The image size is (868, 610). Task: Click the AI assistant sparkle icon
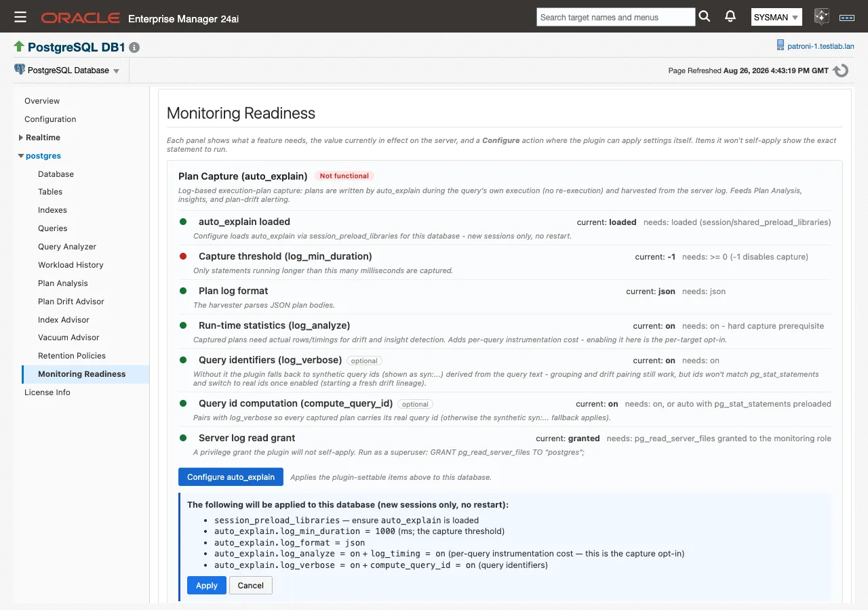(x=821, y=17)
